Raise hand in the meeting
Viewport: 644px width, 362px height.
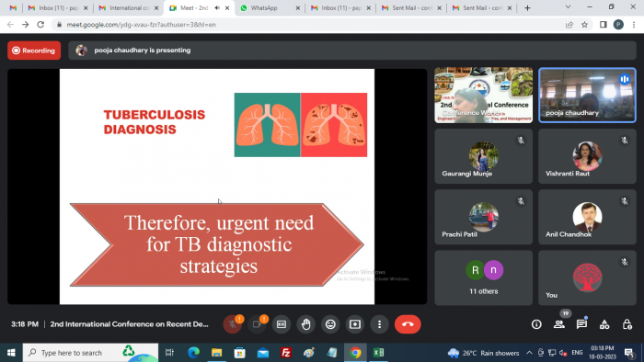click(x=306, y=324)
